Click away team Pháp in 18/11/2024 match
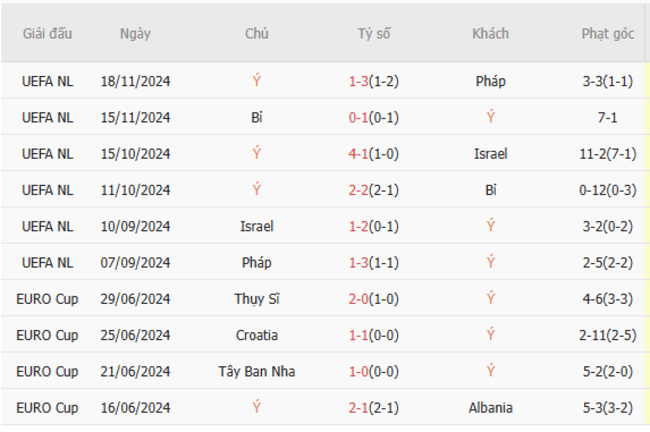This screenshot has width=650, height=432. coord(490,82)
